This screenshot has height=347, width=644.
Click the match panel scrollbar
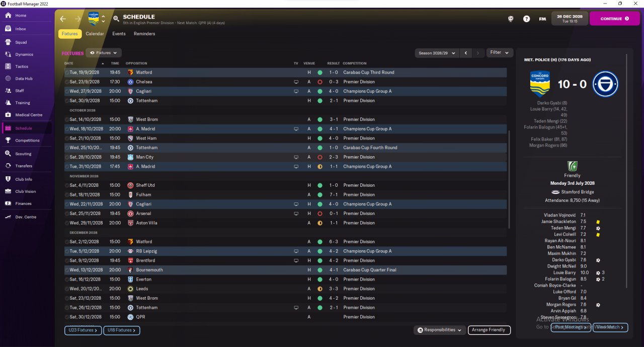click(x=627, y=171)
